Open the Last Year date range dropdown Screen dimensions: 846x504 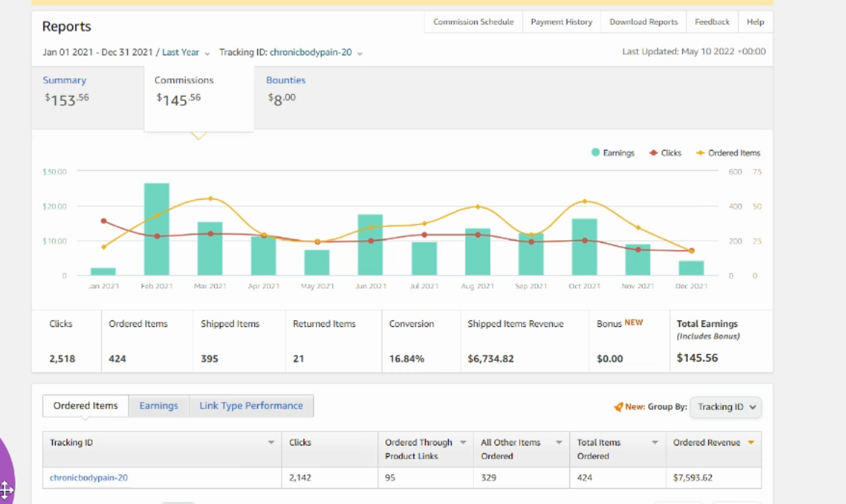(x=186, y=52)
